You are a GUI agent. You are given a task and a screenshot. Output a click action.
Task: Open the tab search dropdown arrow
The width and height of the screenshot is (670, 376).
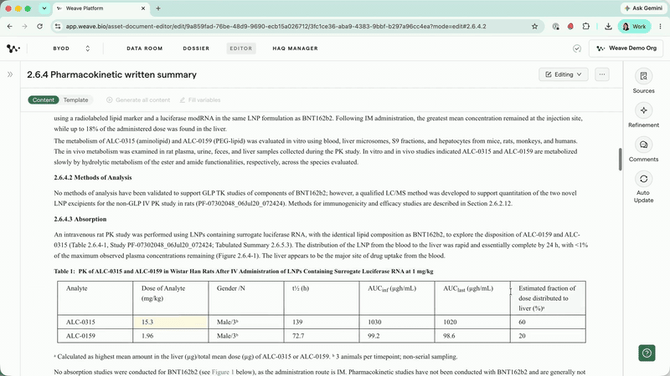click(44, 8)
